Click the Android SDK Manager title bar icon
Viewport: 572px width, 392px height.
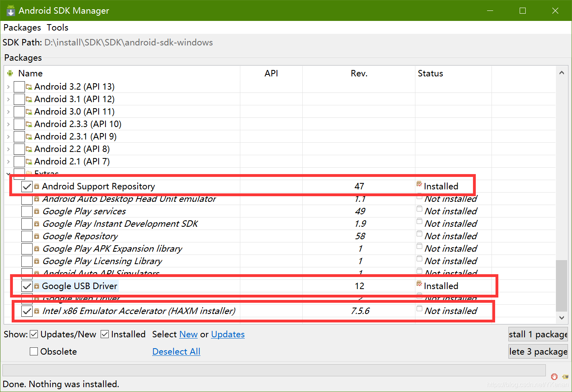(x=10, y=10)
